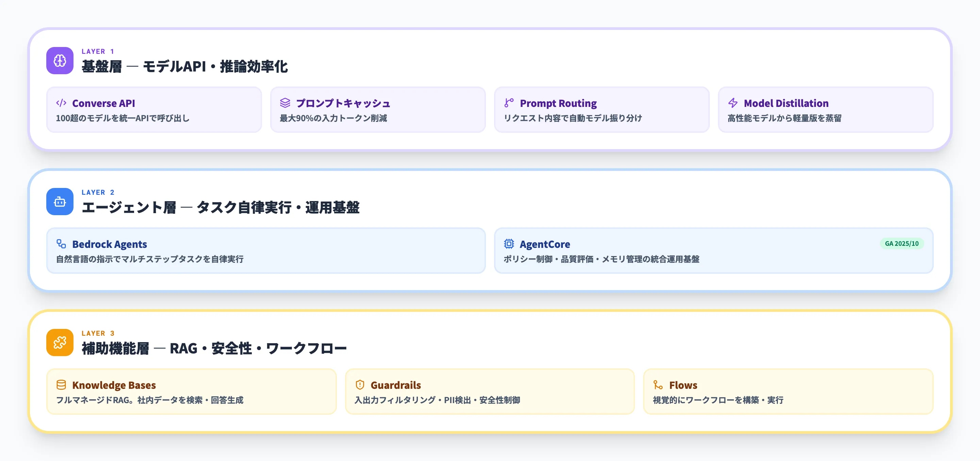The width and height of the screenshot is (980, 461).
Task: Open the Guardrails title
Action: [x=396, y=385]
